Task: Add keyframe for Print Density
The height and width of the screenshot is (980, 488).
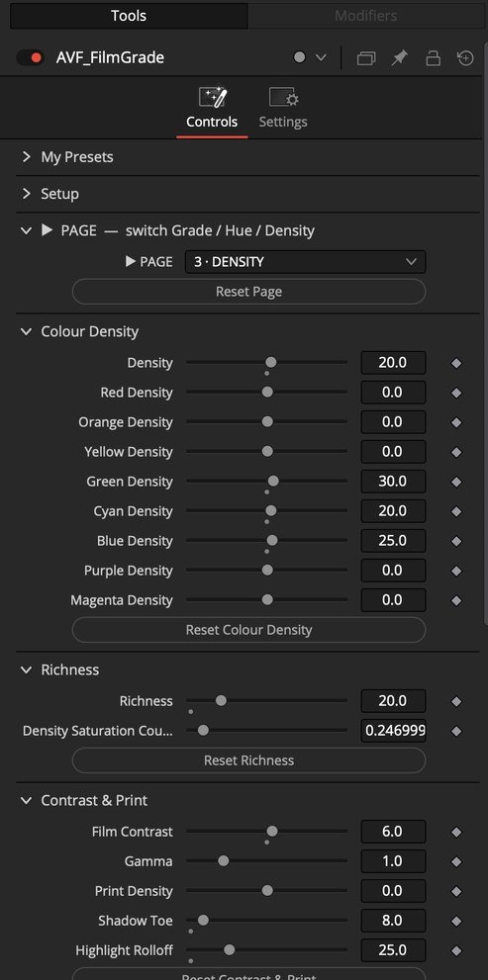Action: [456, 892]
